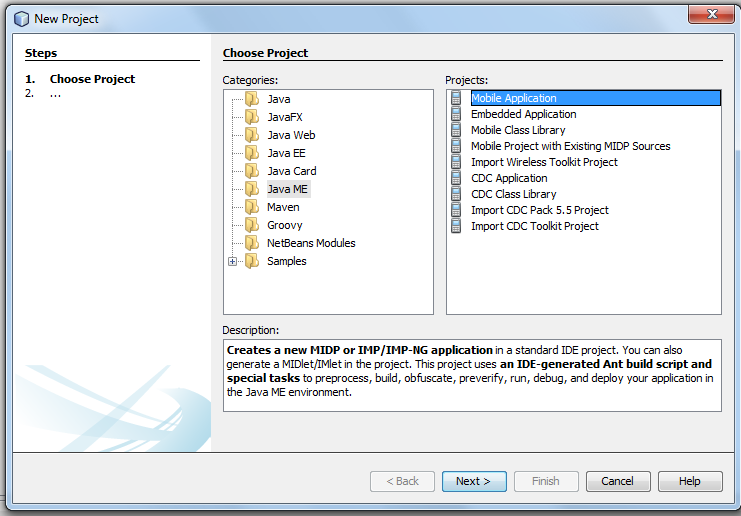Select the Maven category

pos(283,207)
